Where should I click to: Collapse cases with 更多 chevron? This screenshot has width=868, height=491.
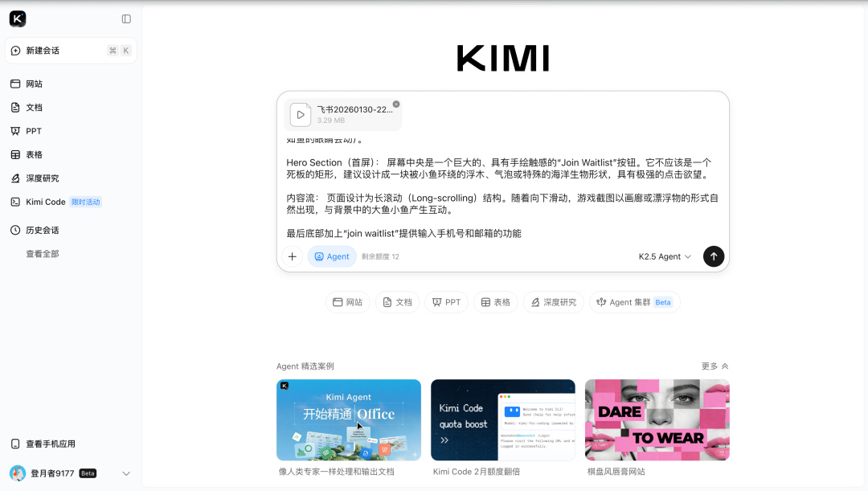714,366
